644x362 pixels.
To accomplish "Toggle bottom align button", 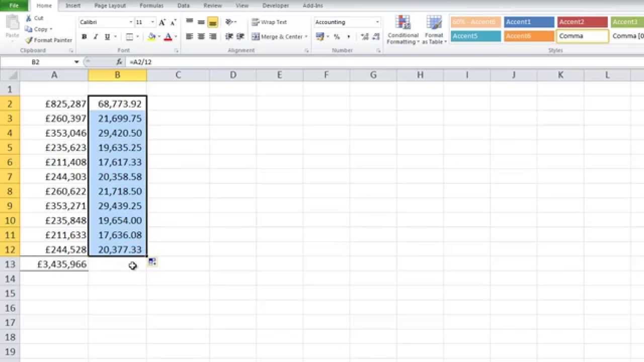I will tap(212, 22).
